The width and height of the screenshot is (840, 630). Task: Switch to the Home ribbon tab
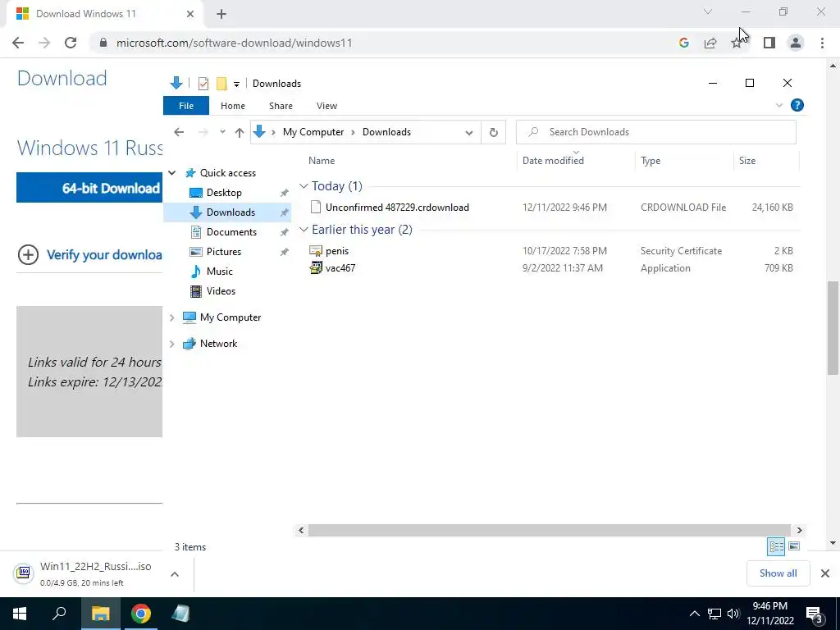coord(232,106)
